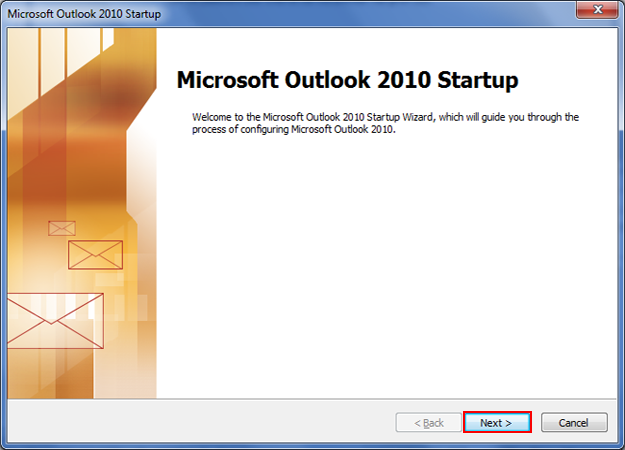The width and height of the screenshot is (625, 450).
Task: Click the disabled Back button
Action: [x=428, y=422]
